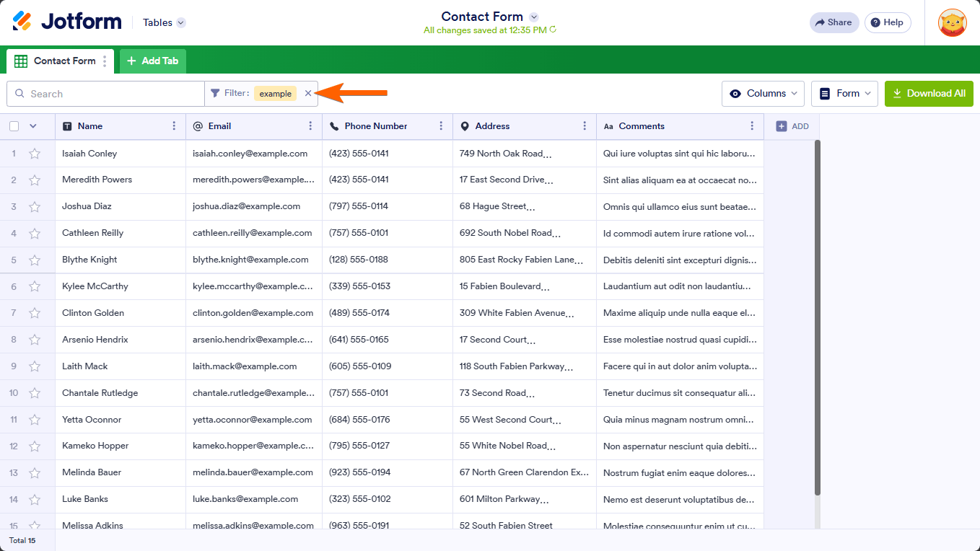Remove the example filter with X

[x=308, y=93]
